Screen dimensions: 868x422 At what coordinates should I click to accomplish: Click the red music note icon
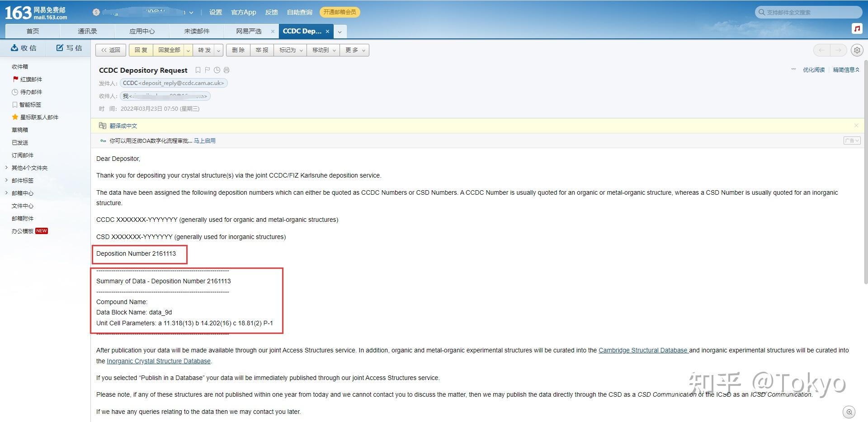coord(857,28)
